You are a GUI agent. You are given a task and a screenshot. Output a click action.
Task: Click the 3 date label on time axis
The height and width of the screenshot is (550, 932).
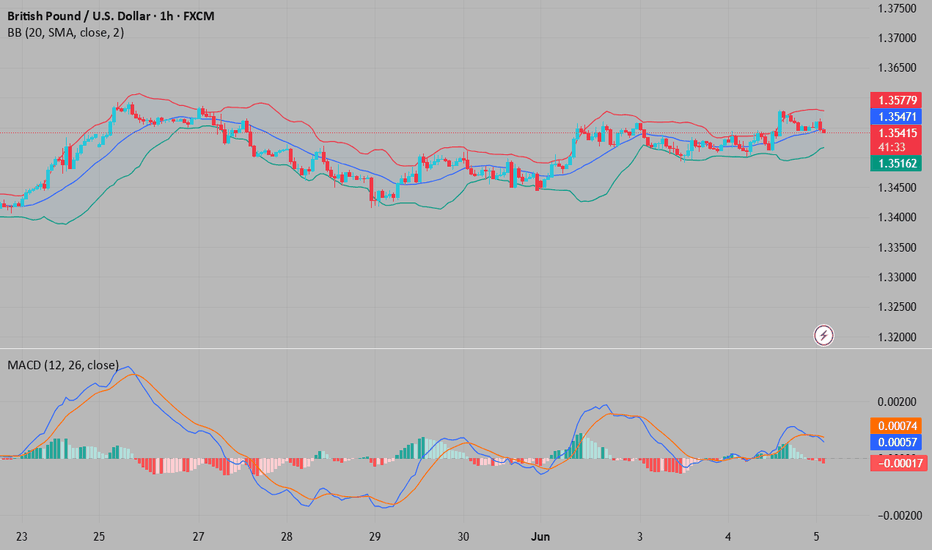640,537
